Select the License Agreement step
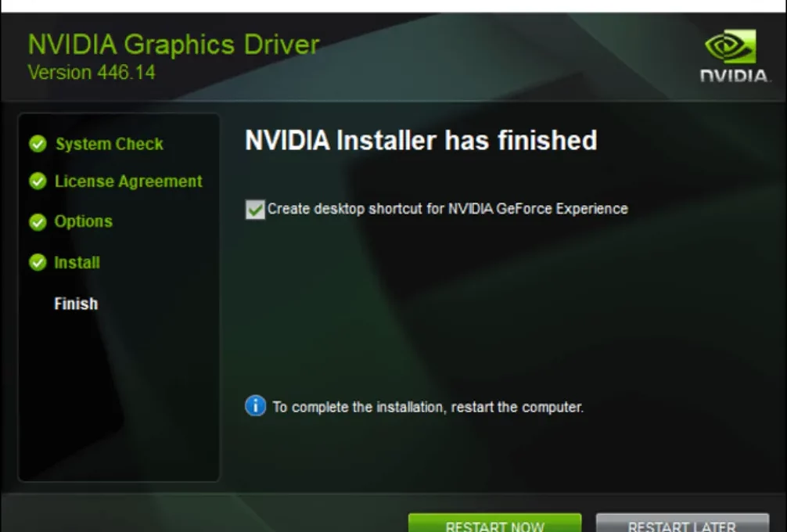Image resolution: width=787 pixels, height=532 pixels. pyautogui.click(x=128, y=182)
